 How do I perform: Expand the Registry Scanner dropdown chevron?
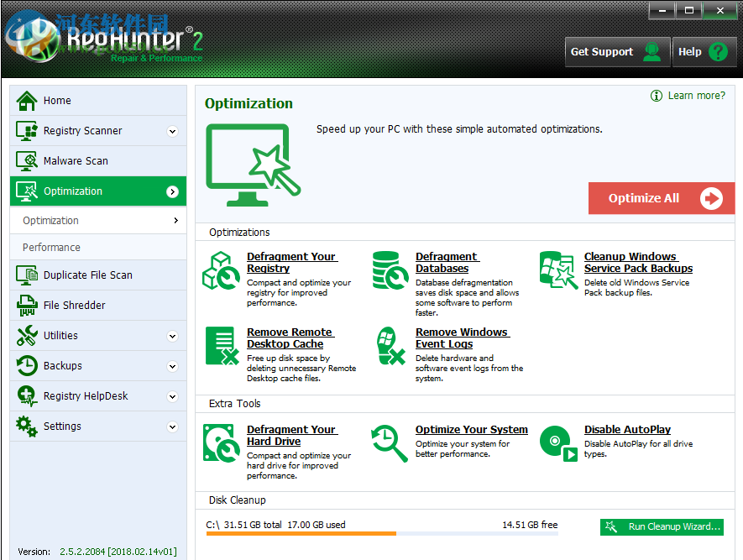[172, 131]
